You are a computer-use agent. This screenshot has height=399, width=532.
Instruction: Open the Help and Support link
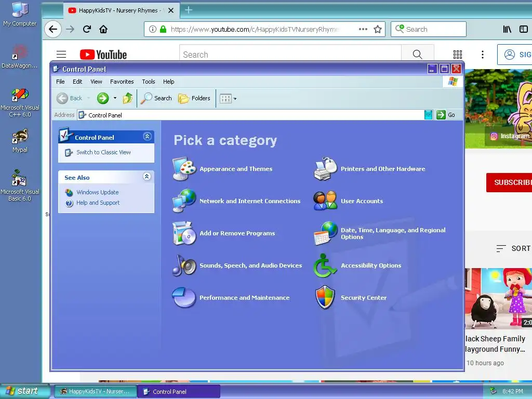(x=98, y=203)
